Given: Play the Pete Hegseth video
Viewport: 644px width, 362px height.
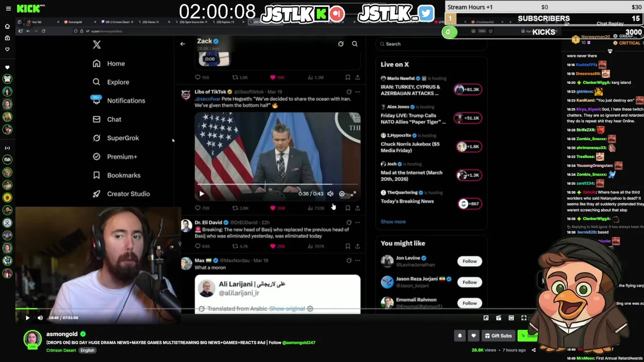Looking at the screenshot, I should pyautogui.click(x=202, y=194).
